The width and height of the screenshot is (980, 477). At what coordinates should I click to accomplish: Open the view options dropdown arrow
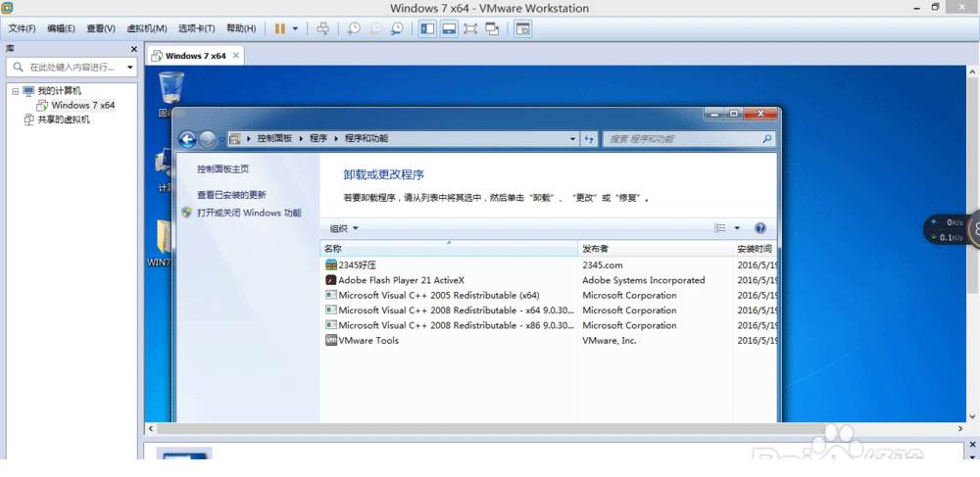pyautogui.click(x=737, y=228)
